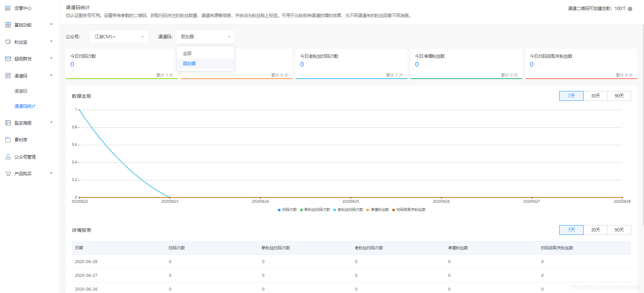Select 30天 range for 详情报表
The image size is (644, 293).
point(595,230)
